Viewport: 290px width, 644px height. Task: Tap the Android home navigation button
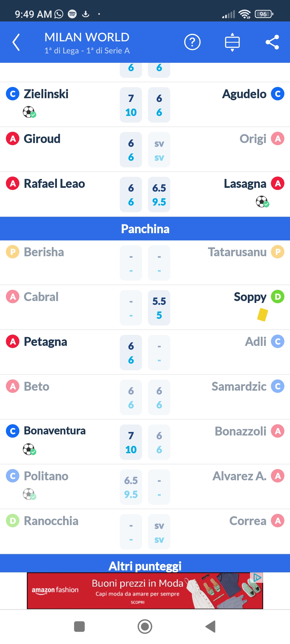click(145, 627)
